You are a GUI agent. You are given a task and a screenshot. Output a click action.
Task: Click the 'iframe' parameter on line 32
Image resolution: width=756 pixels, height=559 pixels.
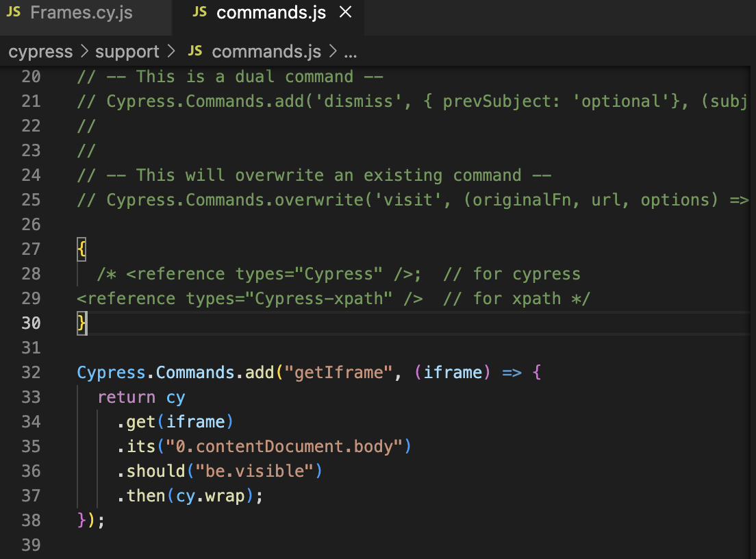[x=452, y=373]
